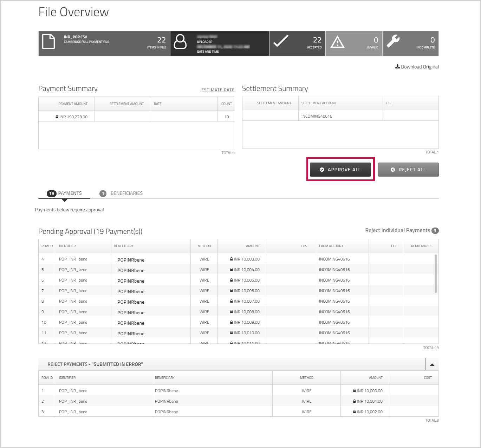Click count value 19 in Payment Summary

227,117
